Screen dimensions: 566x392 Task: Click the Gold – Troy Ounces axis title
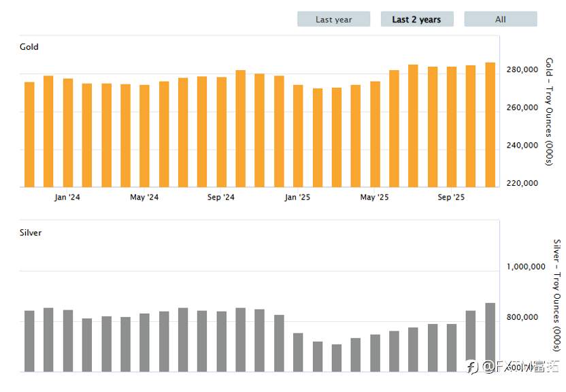pyautogui.click(x=549, y=112)
